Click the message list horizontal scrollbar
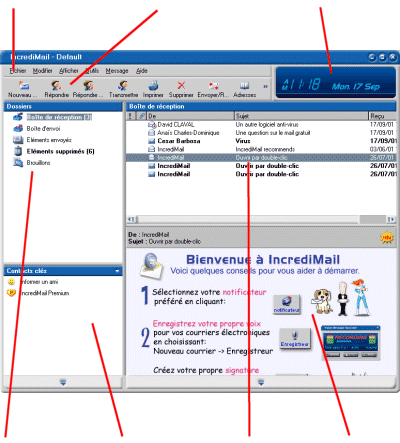 [261, 219]
